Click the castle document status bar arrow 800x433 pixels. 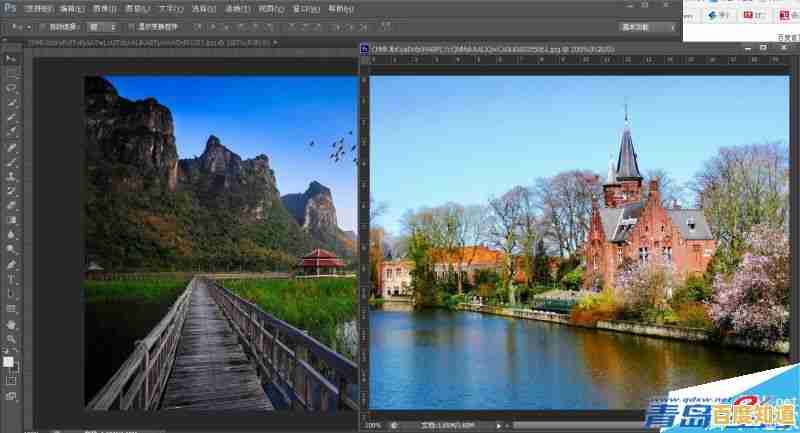tap(499, 425)
